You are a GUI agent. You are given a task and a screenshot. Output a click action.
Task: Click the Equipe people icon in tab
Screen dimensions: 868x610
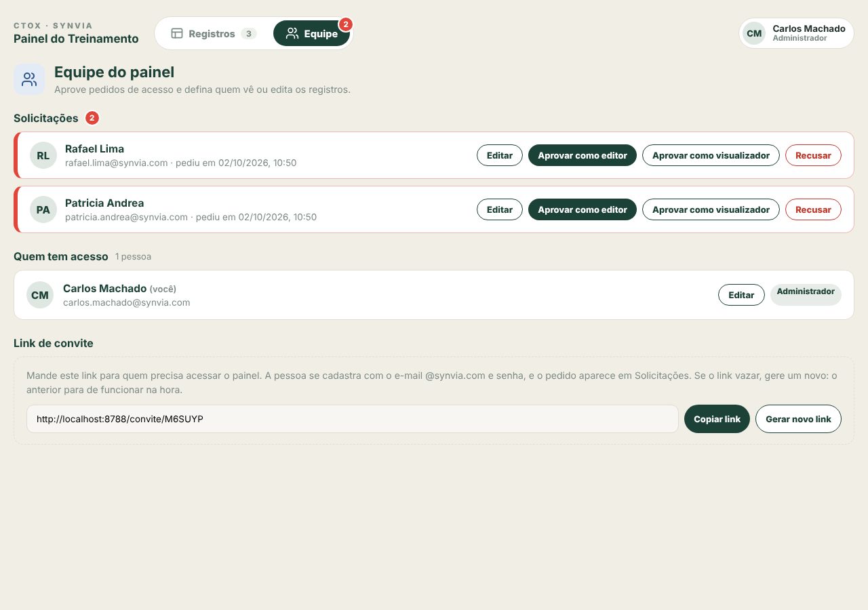[292, 33]
